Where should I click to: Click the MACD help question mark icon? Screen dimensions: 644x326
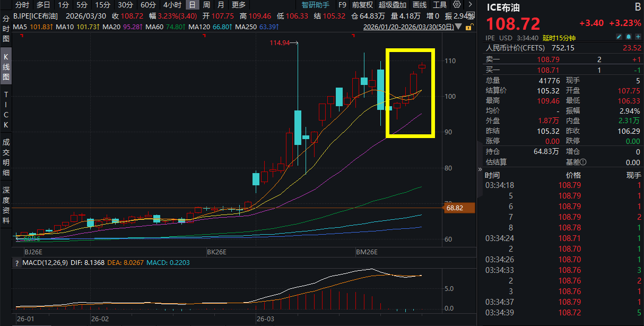[16, 263]
